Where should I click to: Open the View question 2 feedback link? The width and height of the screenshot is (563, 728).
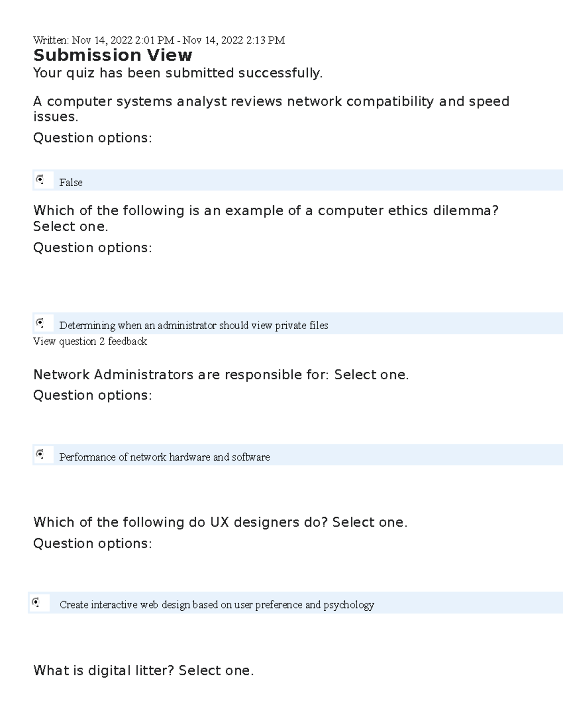[90, 341]
